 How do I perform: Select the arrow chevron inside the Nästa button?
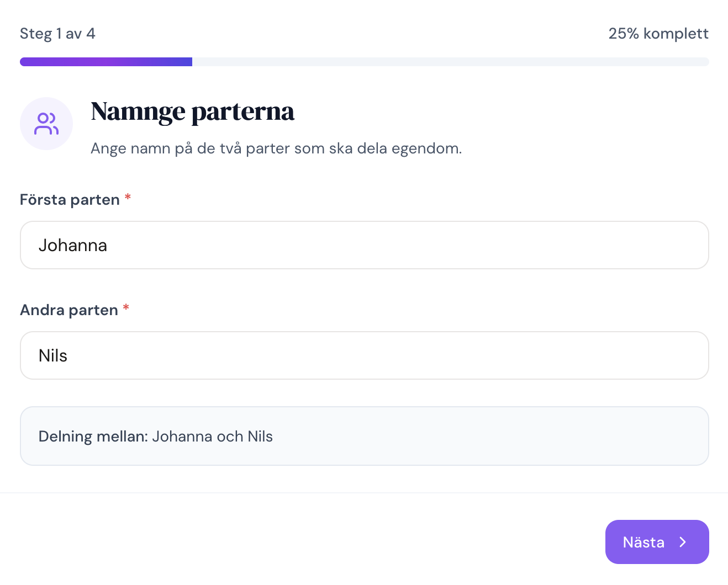[x=683, y=542]
